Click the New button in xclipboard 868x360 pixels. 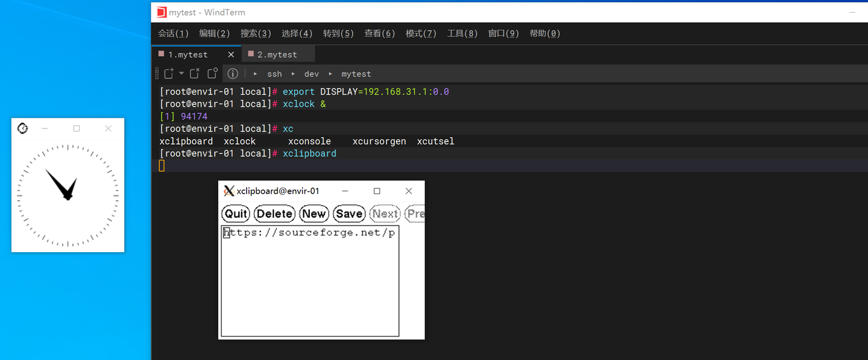pyautogui.click(x=314, y=213)
